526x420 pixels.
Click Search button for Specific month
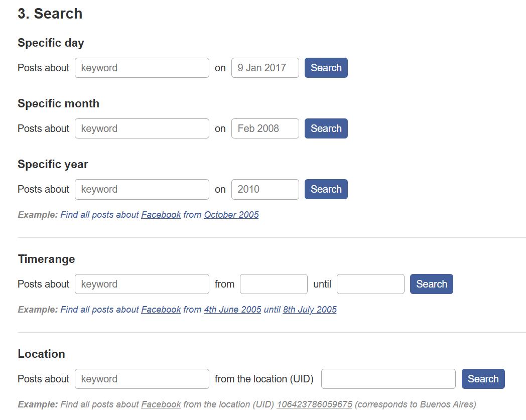click(x=326, y=128)
